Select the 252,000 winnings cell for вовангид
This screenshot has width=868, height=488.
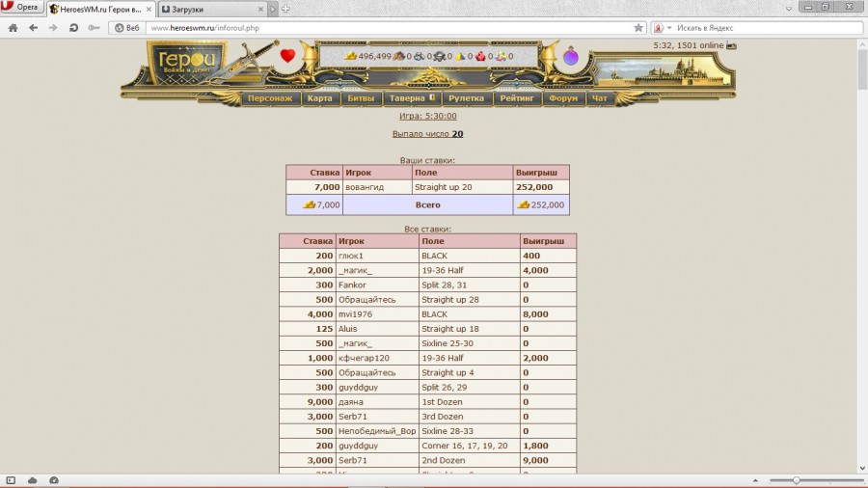coord(541,187)
